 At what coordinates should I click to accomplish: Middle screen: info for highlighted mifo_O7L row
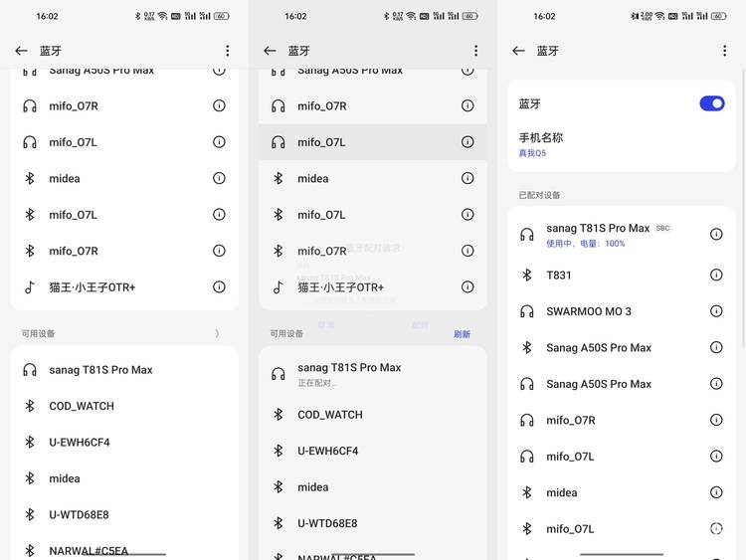467,142
